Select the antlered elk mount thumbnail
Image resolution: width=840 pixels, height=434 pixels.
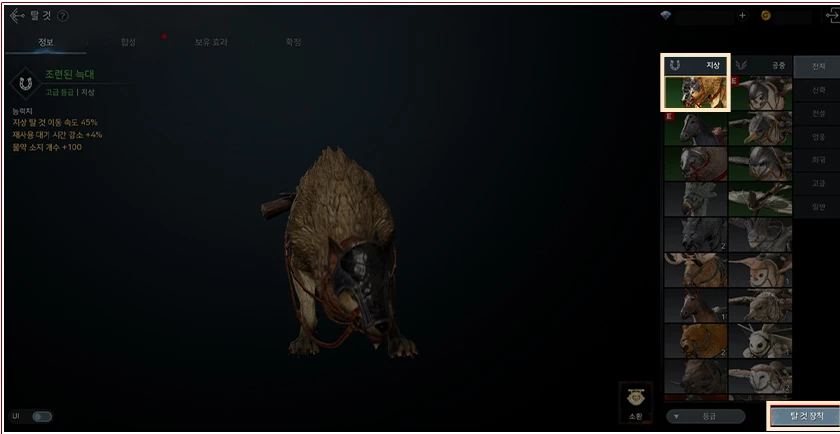695,270
